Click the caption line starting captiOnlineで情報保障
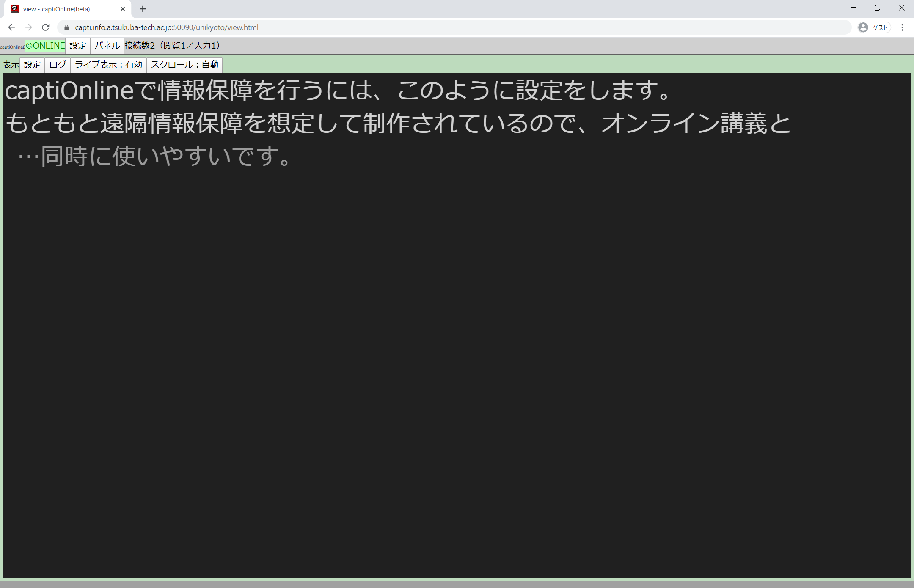Viewport: 914px width, 588px height. click(x=338, y=91)
